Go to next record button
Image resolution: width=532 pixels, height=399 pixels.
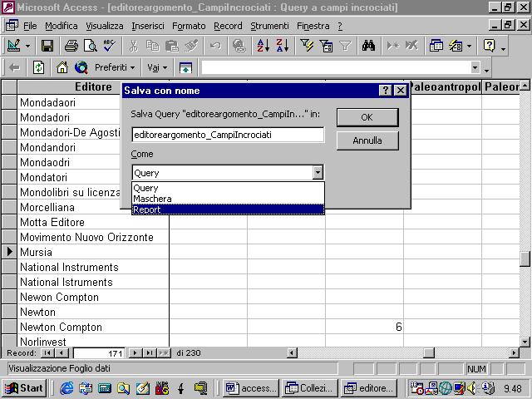click(135, 352)
